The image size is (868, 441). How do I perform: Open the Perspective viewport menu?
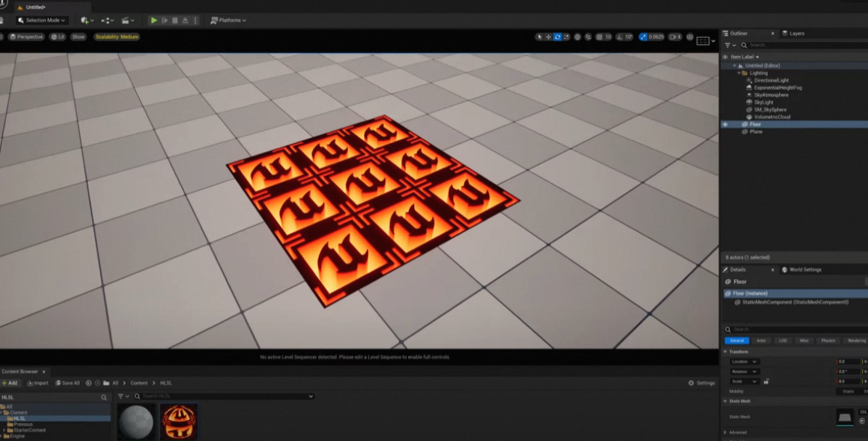click(x=27, y=36)
